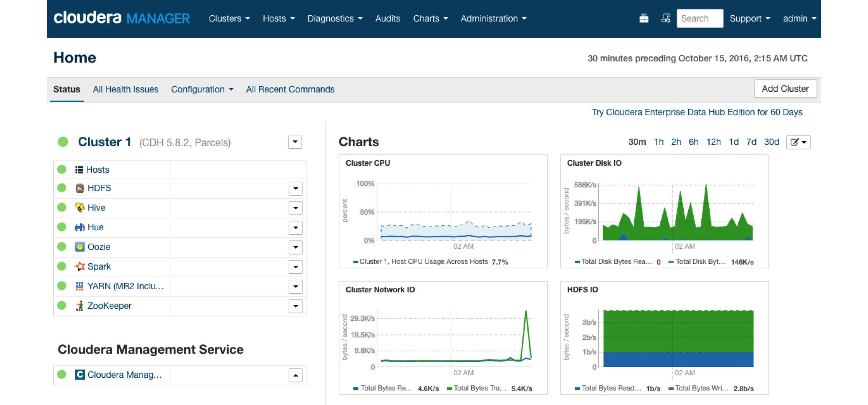
Task: Set chart time range to 30d
Action: pyautogui.click(x=771, y=142)
